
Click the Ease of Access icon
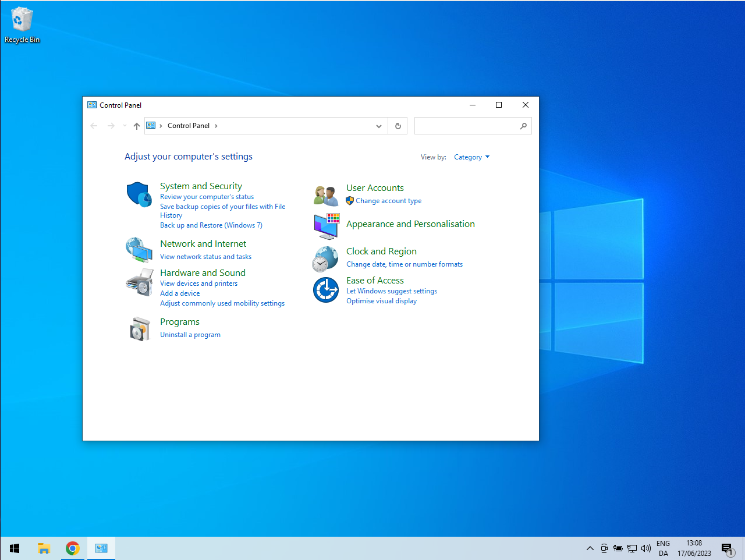[326, 290]
